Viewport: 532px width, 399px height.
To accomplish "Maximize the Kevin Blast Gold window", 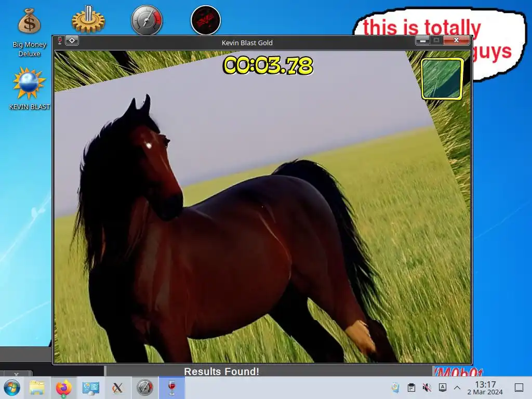I will [x=436, y=41].
